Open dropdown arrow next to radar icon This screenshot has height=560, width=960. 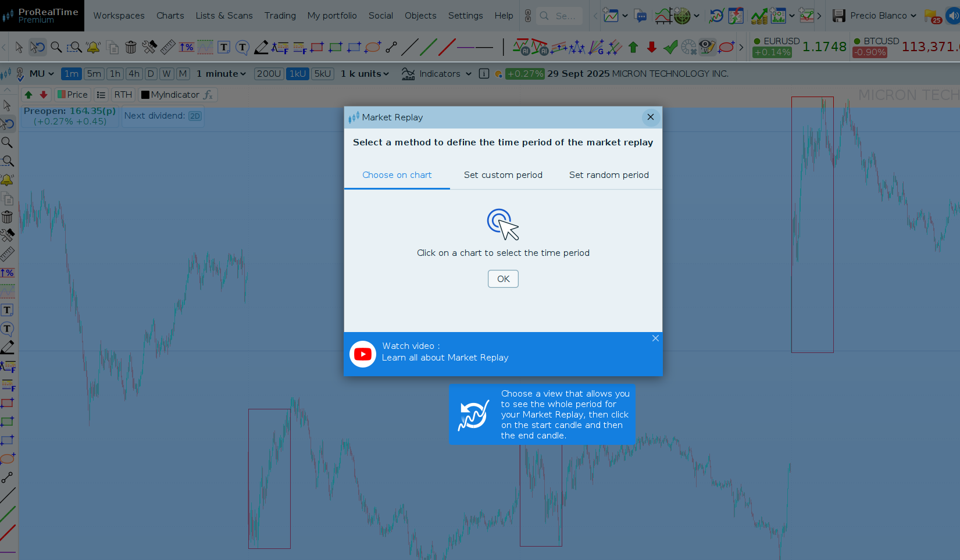[x=697, y=16]
